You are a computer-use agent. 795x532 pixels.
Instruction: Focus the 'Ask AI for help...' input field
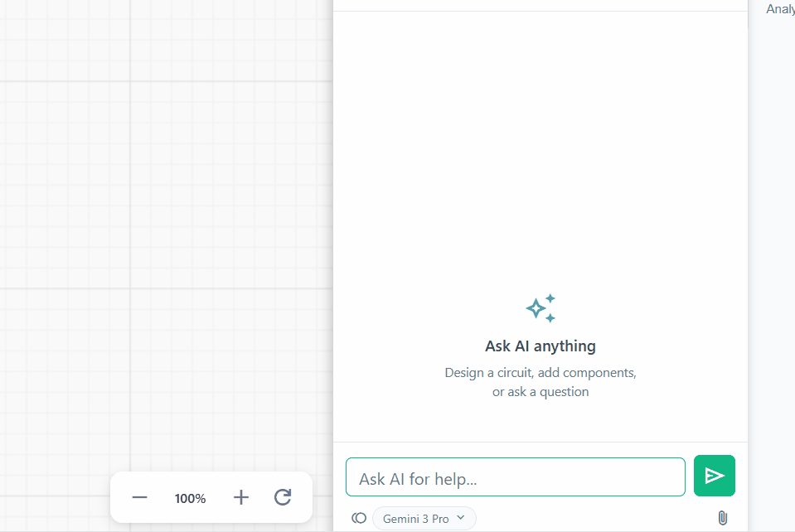click(515, 477)
